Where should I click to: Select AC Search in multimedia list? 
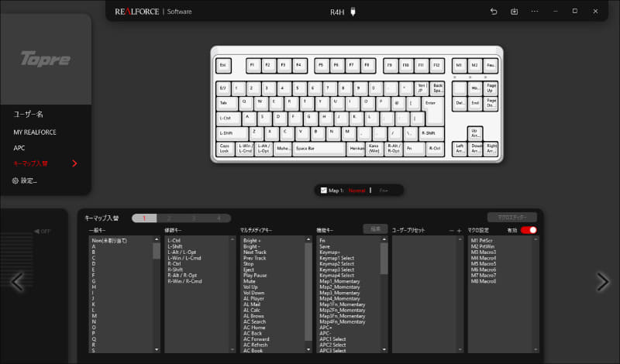tap(255, 321)
